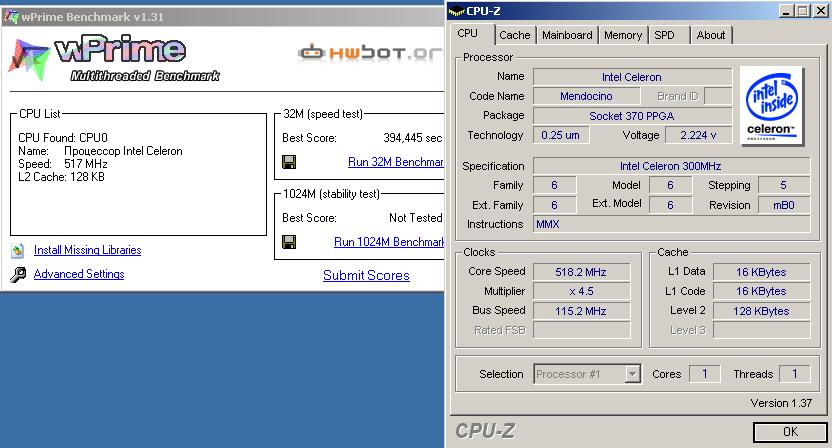This screenshot has width=832, height=448.
Task: Click the L1 Code value 16 KBytes
Action: (761, 291)
